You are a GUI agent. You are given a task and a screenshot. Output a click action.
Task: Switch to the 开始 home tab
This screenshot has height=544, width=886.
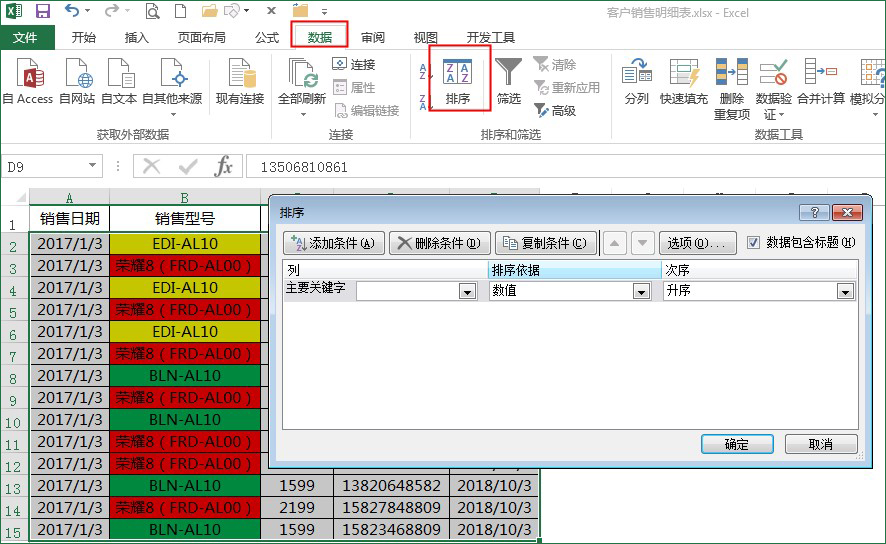click(x=84, y=38)
